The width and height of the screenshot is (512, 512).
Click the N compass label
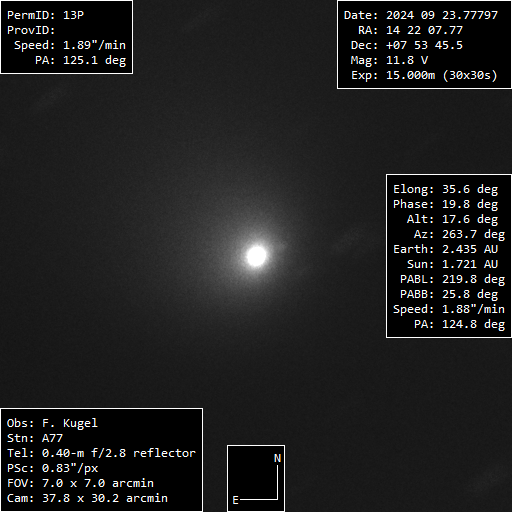click(x=277, y=458)
